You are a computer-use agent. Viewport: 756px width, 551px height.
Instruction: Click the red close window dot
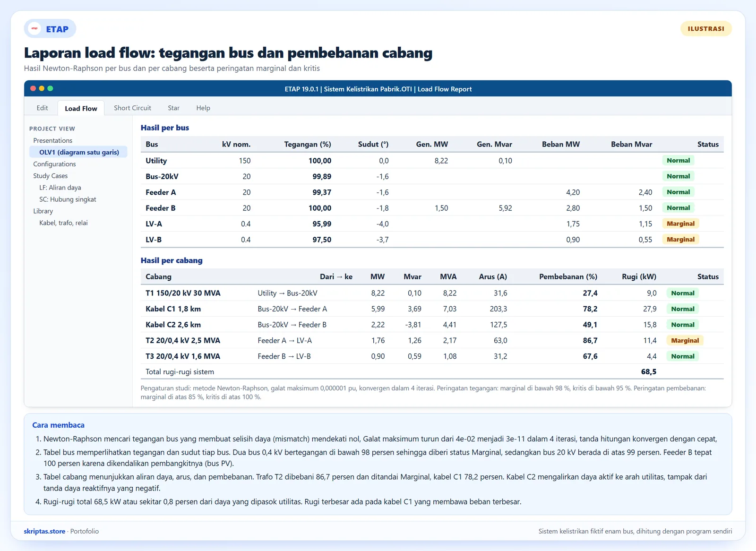33,88
